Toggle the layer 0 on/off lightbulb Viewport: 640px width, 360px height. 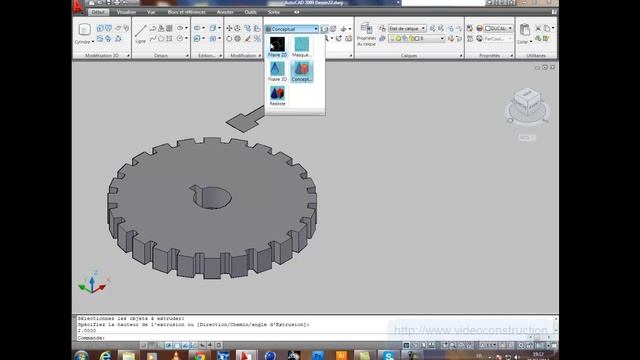pos(393,39)
